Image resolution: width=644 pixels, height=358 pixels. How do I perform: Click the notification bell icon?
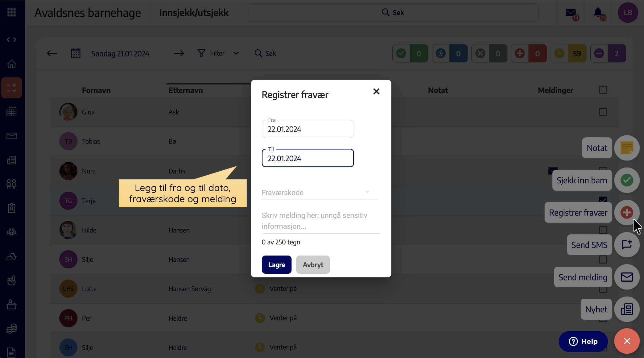click(x=598, y=13)
